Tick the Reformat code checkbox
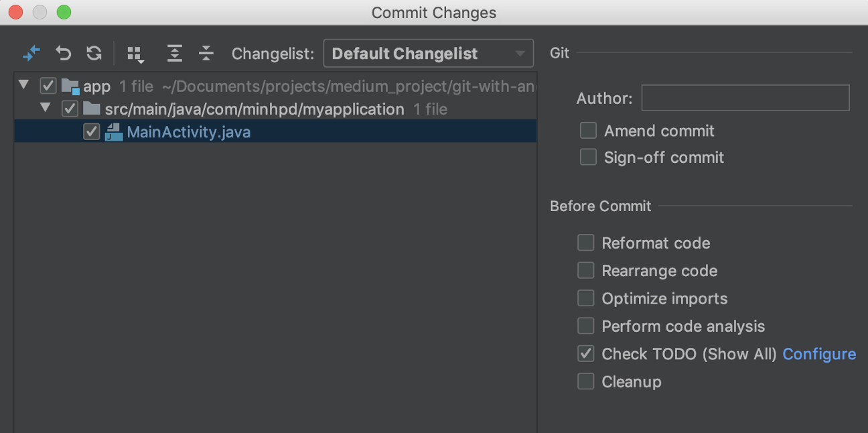The width and height of the screenshot is (868, 433). tap(586, 243)
